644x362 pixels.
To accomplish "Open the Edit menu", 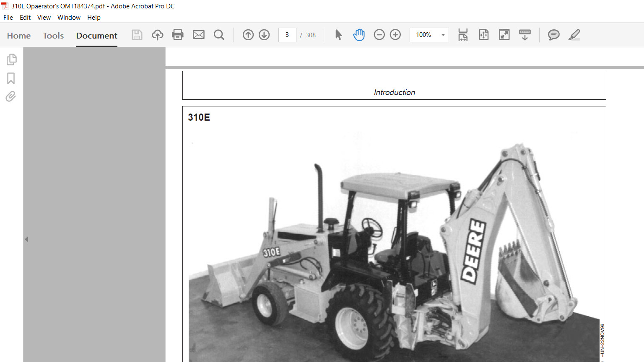I will click(25, 18).
